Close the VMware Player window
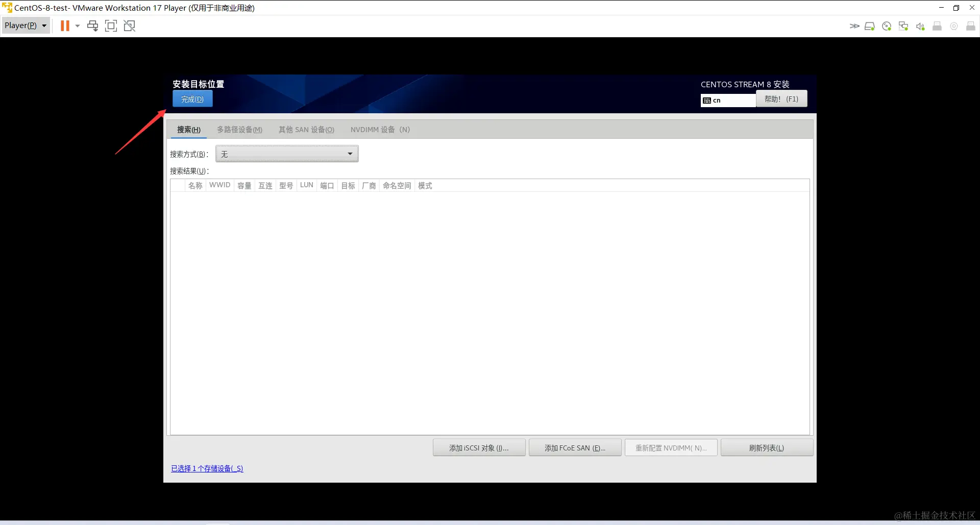Viewport: 980px width, 525px height. 972,8
